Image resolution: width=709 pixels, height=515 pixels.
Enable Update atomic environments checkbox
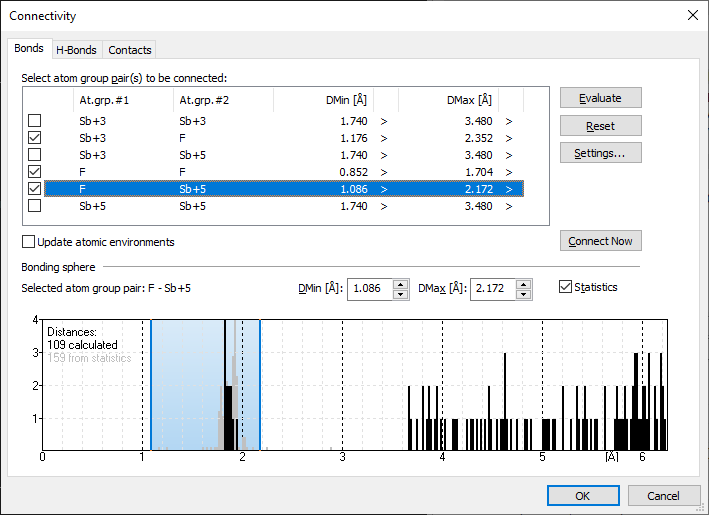(28, 242)
